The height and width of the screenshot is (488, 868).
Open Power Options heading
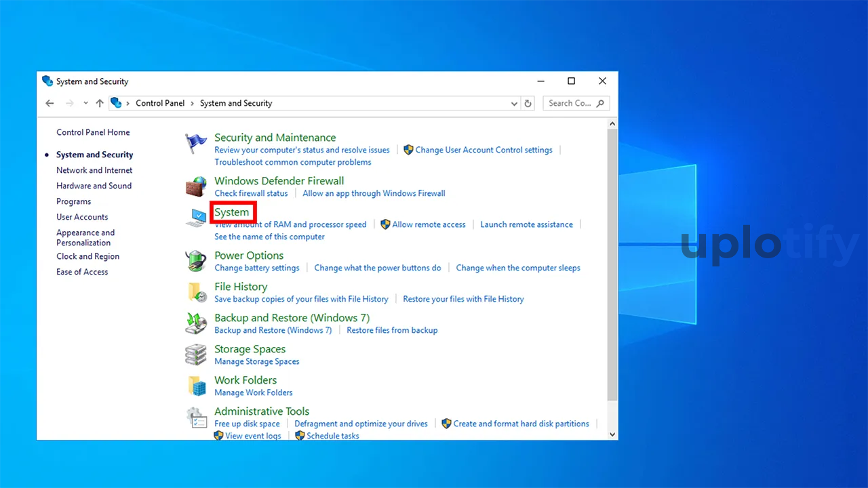click(249, 256)
